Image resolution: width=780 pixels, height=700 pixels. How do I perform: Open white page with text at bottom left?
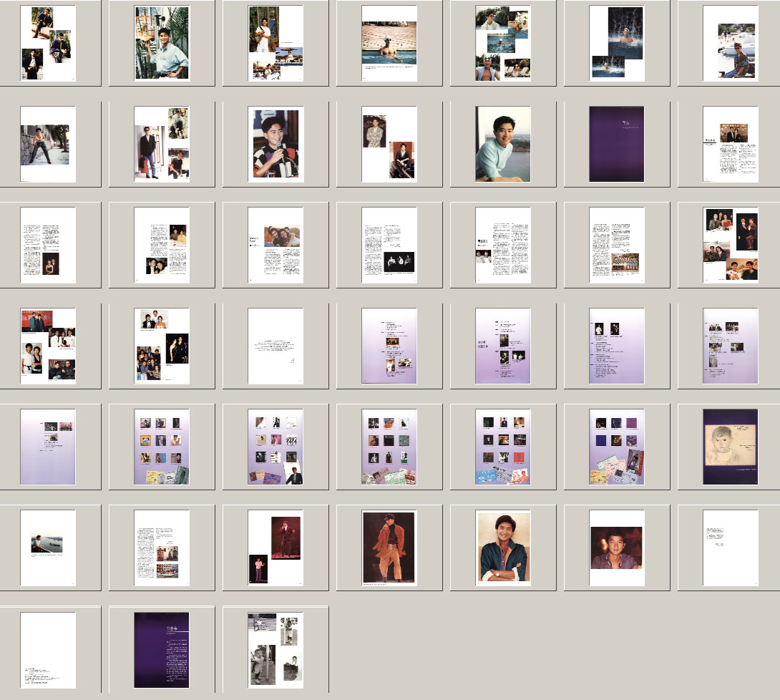(x=48, y=650)
